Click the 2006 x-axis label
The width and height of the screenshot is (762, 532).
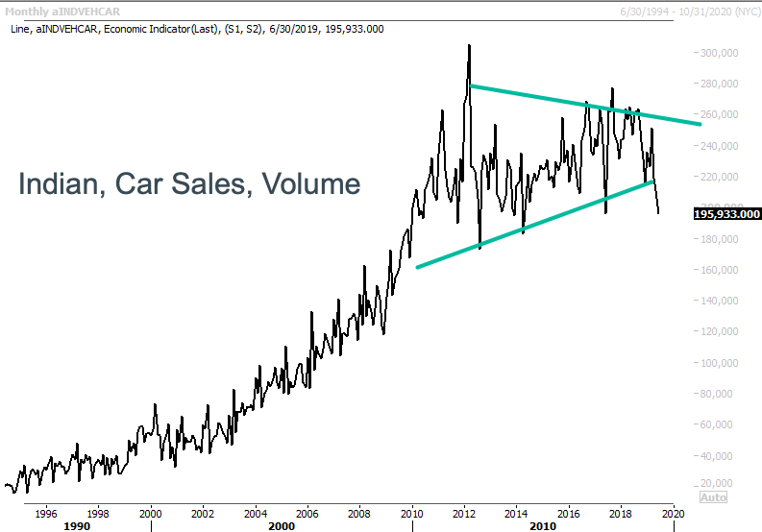pos(307,514)
